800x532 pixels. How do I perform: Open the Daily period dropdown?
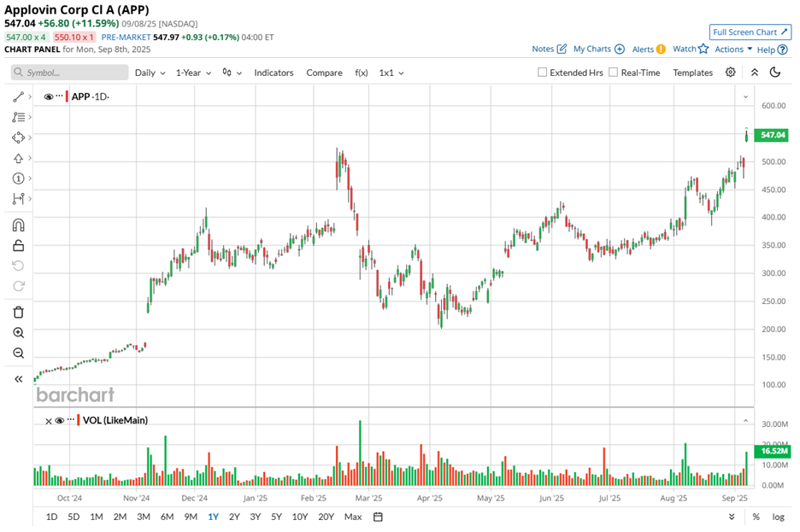[150, 73]
